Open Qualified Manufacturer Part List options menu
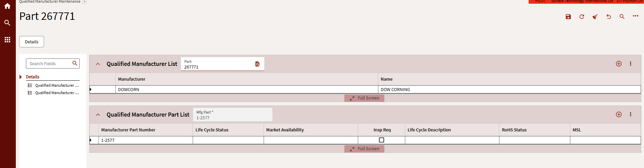 pos(631,115)
